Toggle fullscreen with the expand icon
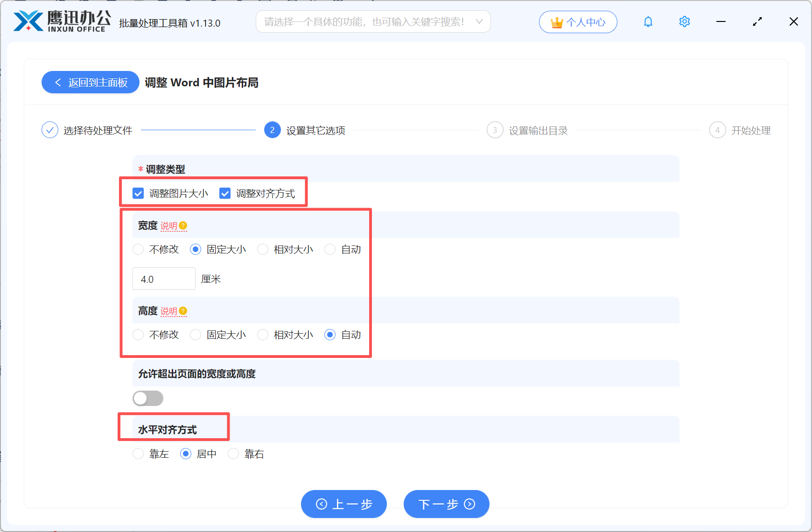 [x=757, y=21]
